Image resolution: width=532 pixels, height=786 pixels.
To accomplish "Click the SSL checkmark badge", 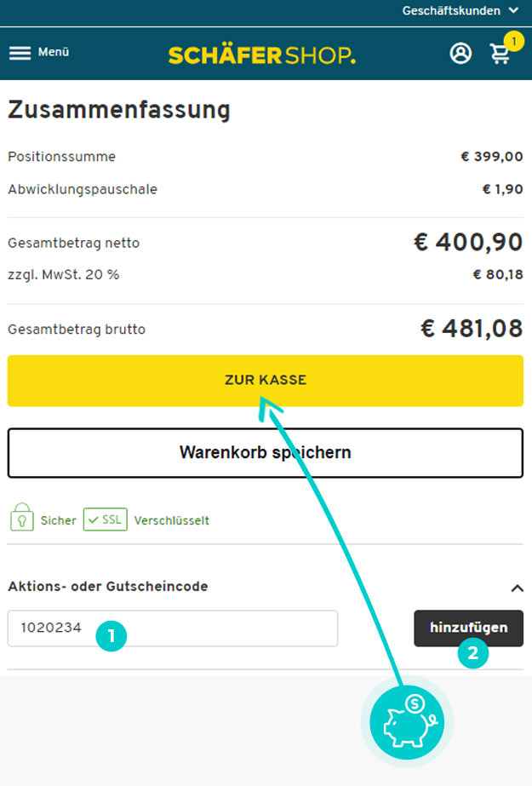I will click(106, 519).
